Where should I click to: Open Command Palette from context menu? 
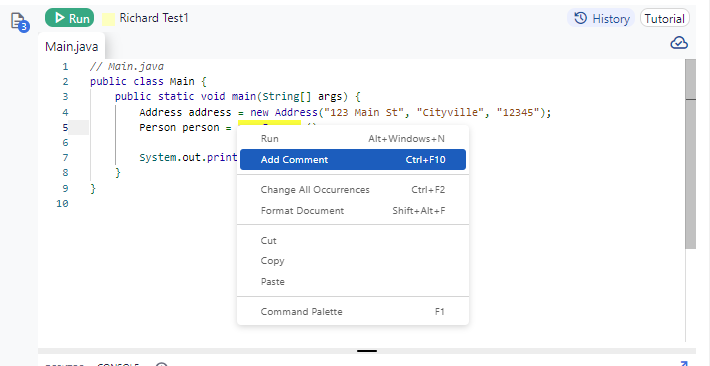(353, 312)
